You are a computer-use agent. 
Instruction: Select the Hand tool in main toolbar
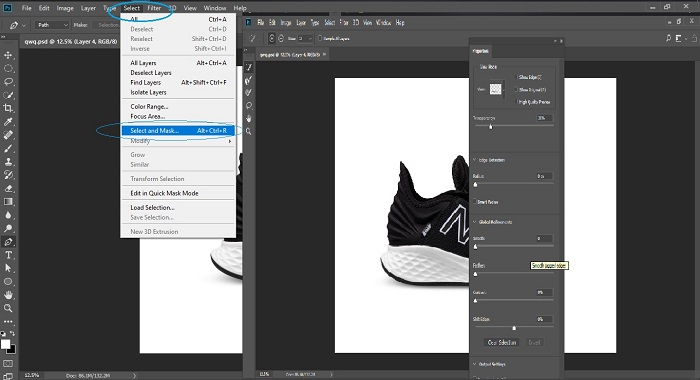tap(8, 295)
